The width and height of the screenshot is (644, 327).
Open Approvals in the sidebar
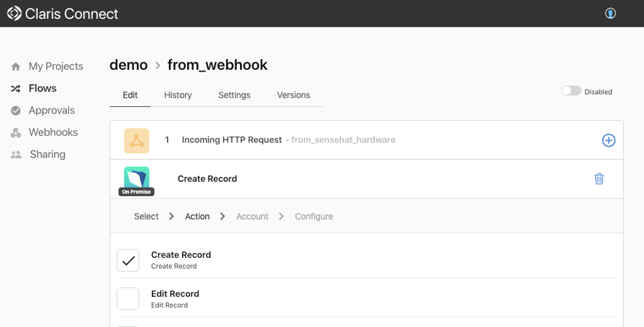click(52, 110)
